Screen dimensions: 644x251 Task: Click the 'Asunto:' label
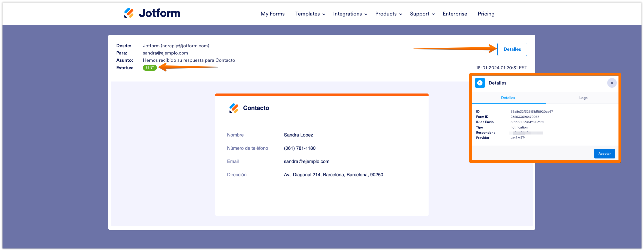(x=125, y=60)
